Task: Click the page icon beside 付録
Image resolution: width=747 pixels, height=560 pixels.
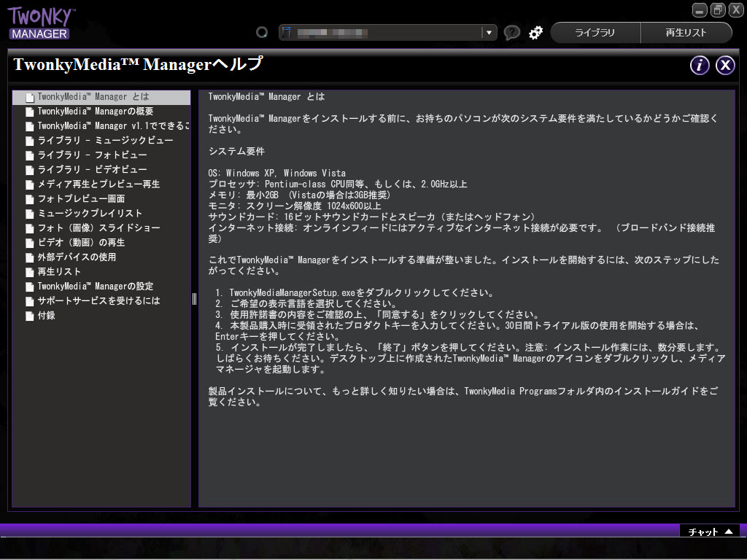Action: click(28, 316)
